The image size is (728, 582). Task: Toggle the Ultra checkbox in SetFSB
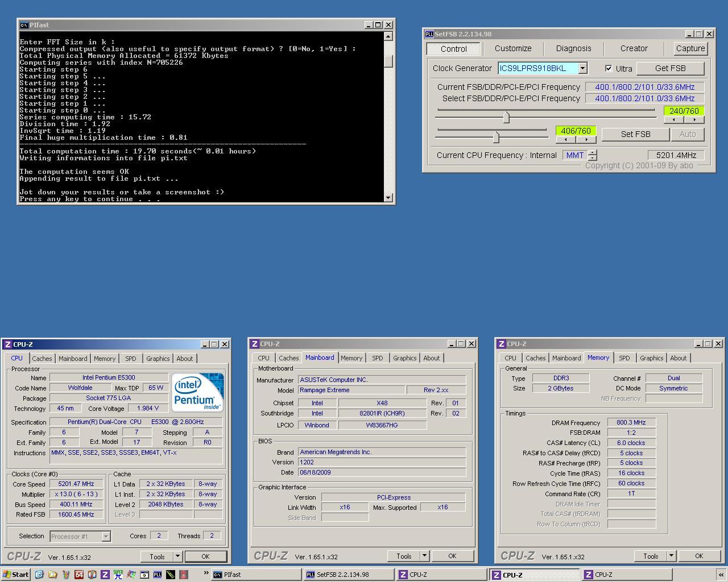[609, 68]
